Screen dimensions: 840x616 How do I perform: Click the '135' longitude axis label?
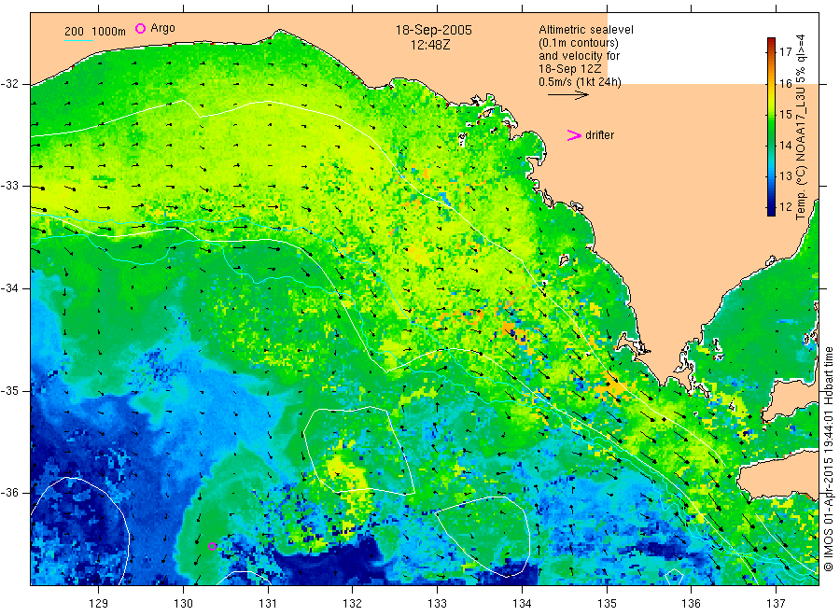(x=607, y=603)
